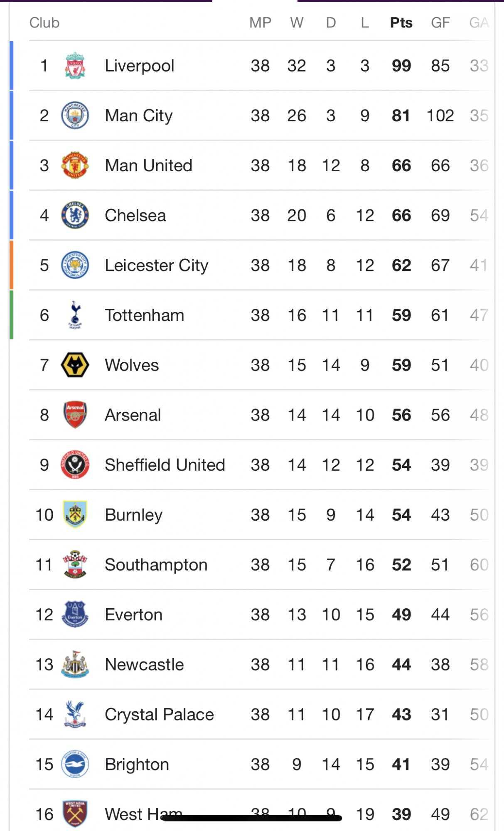Tap the Newcastle club crest
The width and height of the screenshot is (504, 831).
point(75,664)
